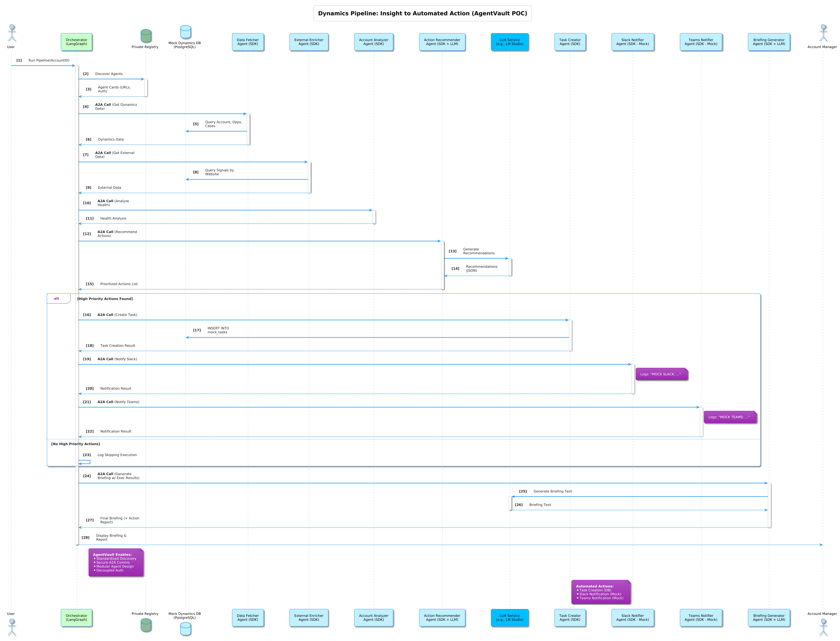This screenshot has height=641, width=840.
Task: Click the Data Fetcher Agent box in the header
Action: point(248,42)
